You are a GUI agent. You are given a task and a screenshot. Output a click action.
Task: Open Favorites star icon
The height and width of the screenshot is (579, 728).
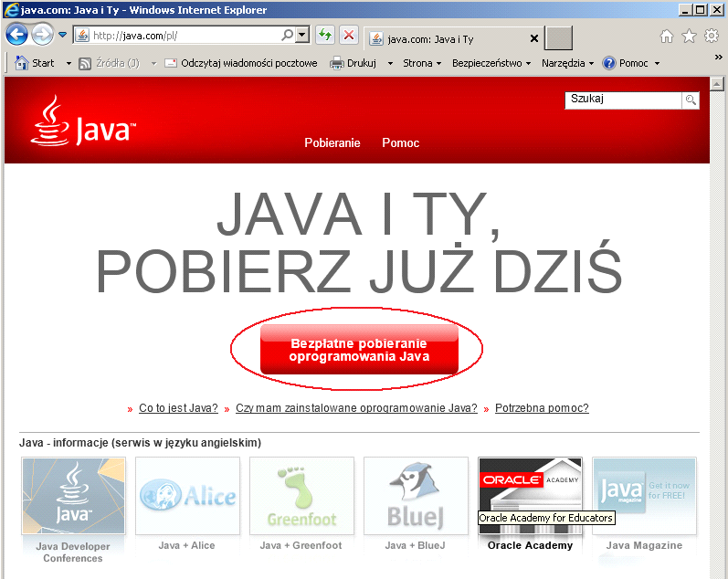pyautogui.click(x=689, y=36)
